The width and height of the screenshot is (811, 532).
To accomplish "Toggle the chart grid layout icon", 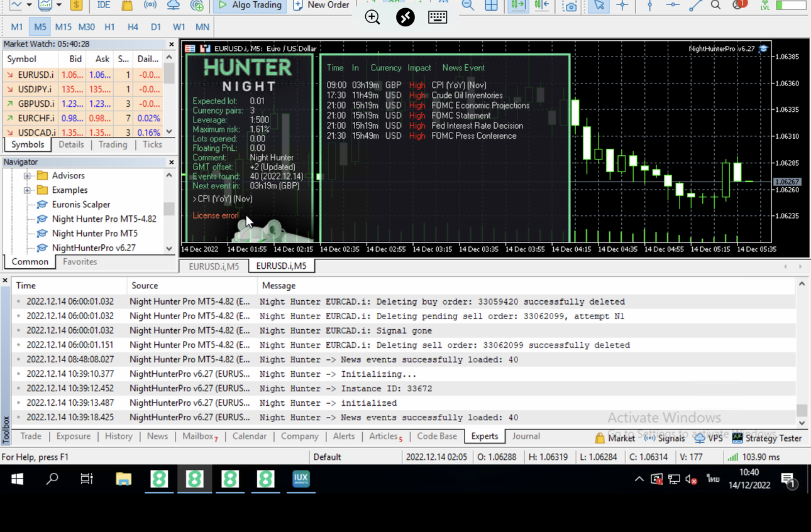I will coord(492,5).
